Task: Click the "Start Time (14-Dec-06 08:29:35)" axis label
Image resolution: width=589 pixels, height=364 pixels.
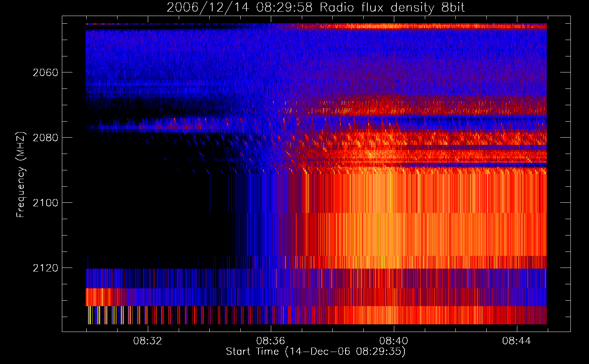Action: (316, 352)
